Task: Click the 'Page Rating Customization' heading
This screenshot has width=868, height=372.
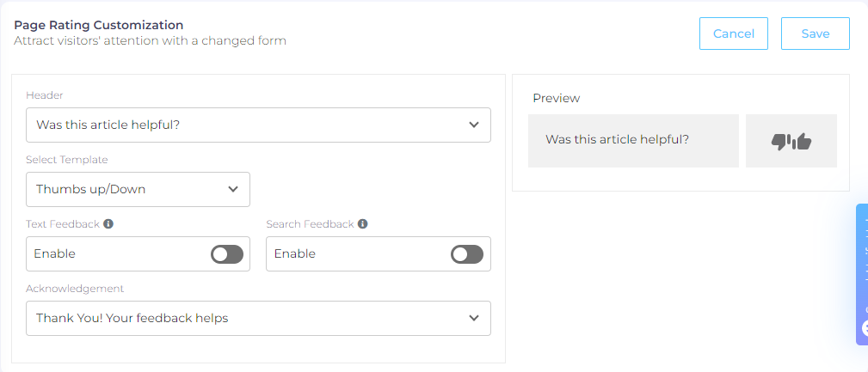Action: tap(99, 26)
